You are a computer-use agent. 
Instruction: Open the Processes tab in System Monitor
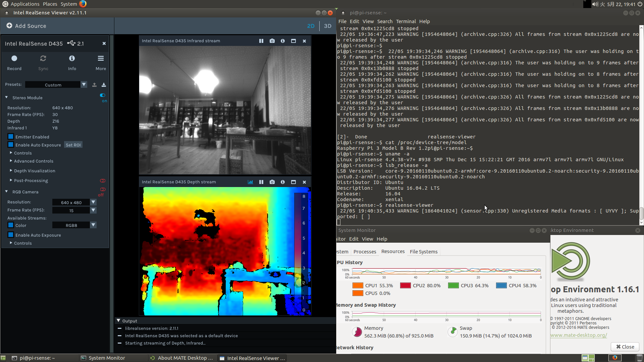pyautogui.click(x=365, y=251)
